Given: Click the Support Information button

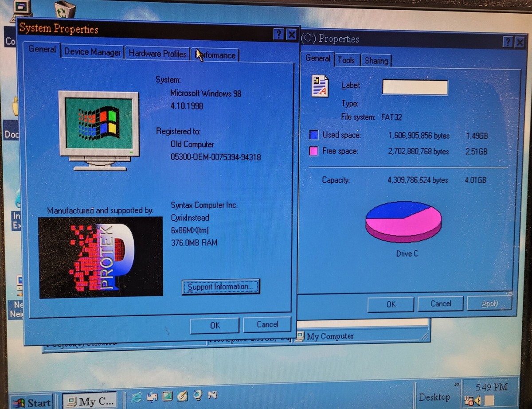Looking at the screenshot, I should point(221,287).
